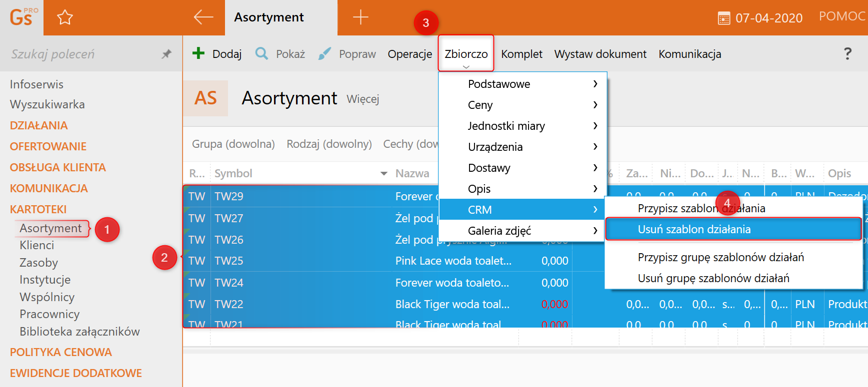The width and height of the screenshot is (868, 387).
Task: Click the AS Asortyment module badge
Action: coord(205,98)
